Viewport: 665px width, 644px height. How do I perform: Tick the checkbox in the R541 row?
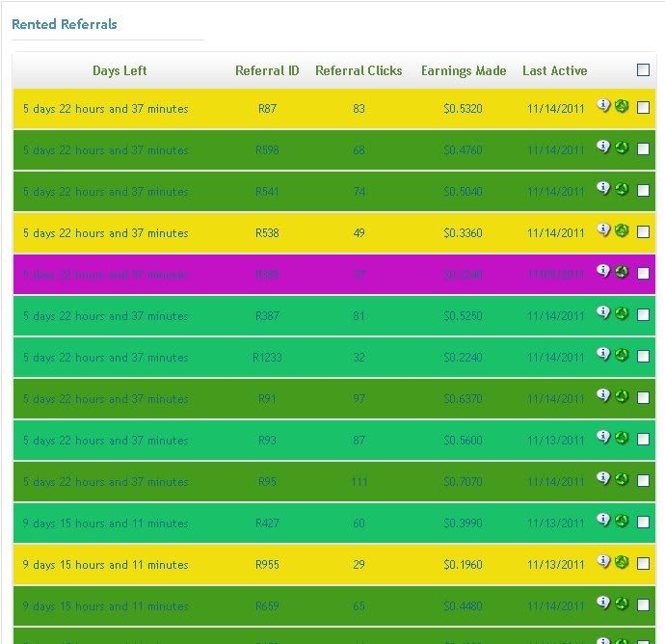(643, 191)
